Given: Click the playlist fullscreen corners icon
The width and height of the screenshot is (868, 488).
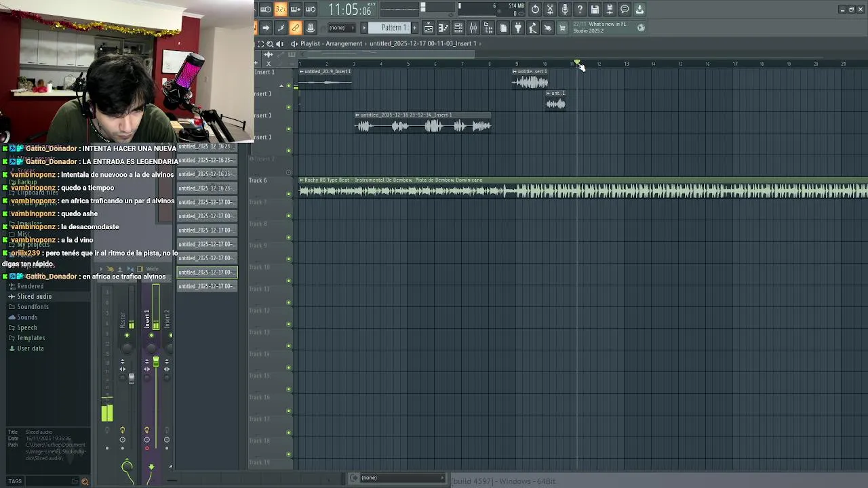Looking at the screenshot, I should coord(260,43).
